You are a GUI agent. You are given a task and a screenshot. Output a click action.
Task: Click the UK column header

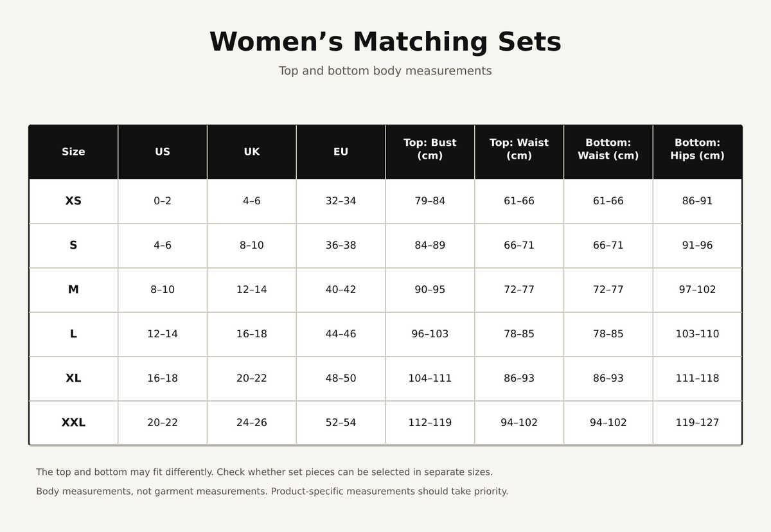coord(252,152)
